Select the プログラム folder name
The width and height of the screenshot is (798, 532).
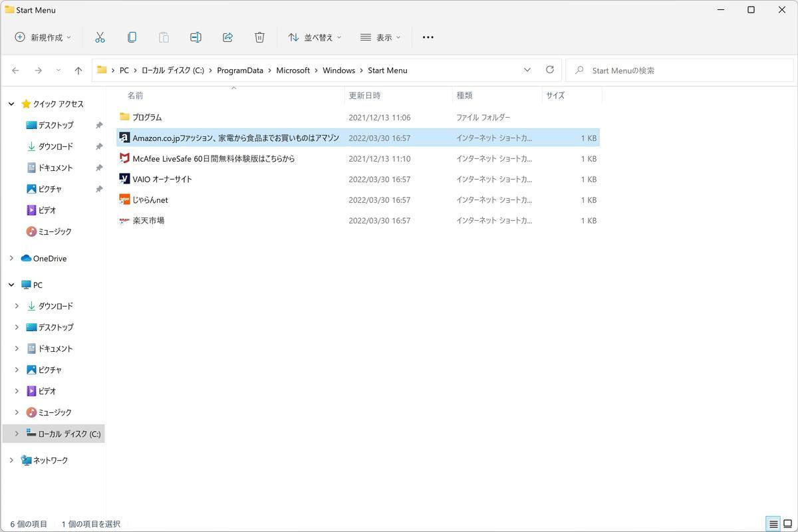[147, 117]
